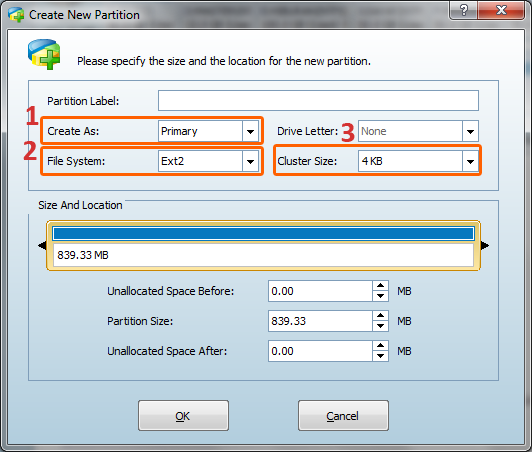
Task: Expand the File System dropdown
Action: (x=250, y=161)
